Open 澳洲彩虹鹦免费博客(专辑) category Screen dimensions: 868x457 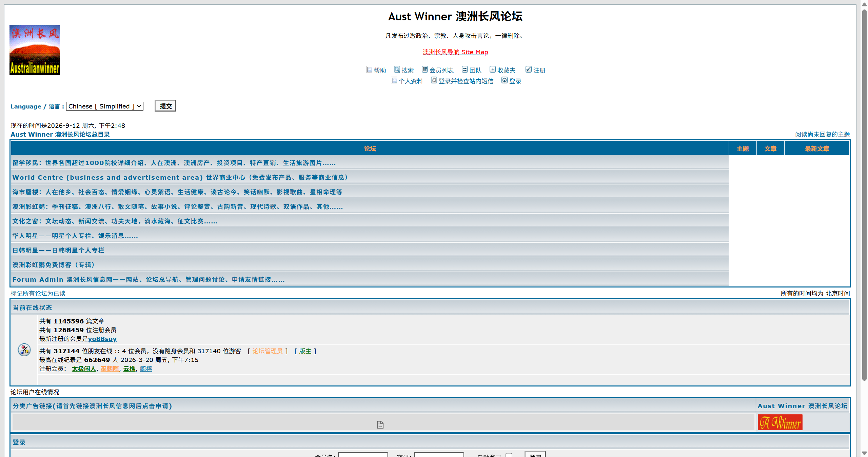(x=54, y=265)
